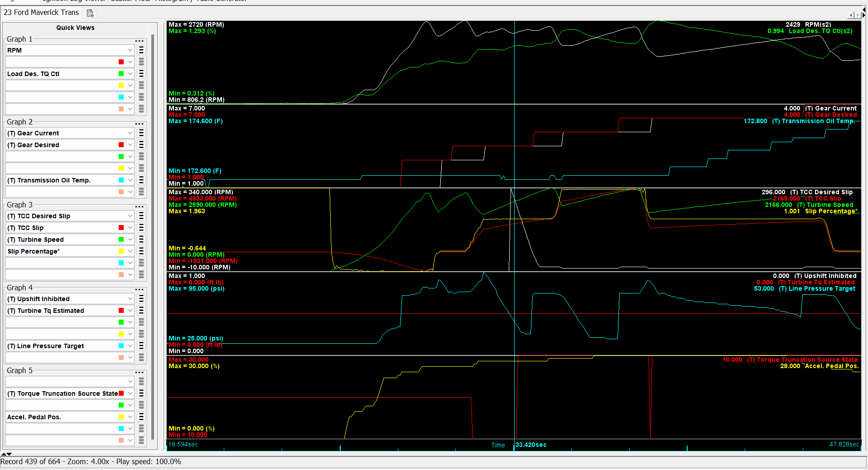Click red swatch on (T) Gear Desired
The height and width of the screenshot is (470, 868).
pyautogui.click(x=121, y=145)
